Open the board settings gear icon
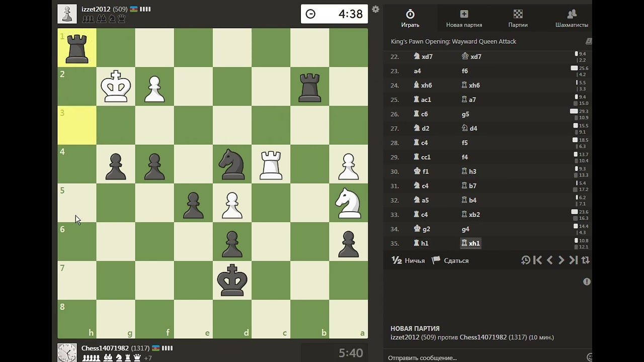 pos(375,9)
